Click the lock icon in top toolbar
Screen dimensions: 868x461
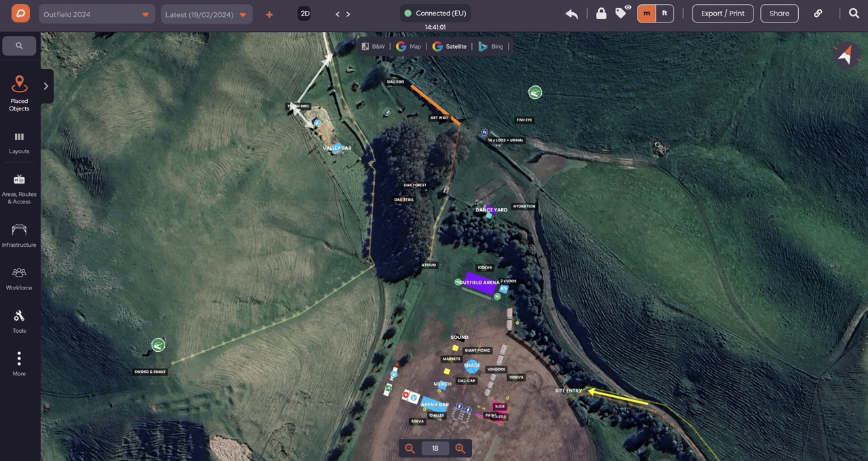tap(601, 14)
